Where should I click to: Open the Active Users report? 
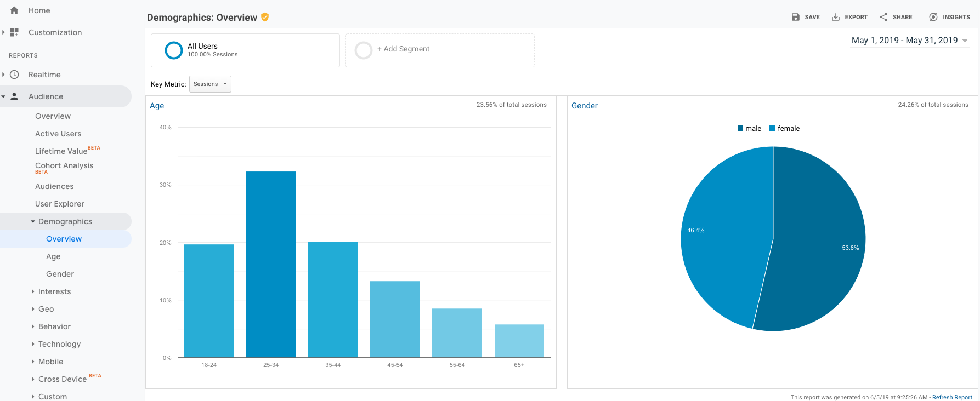coord(58,134)
